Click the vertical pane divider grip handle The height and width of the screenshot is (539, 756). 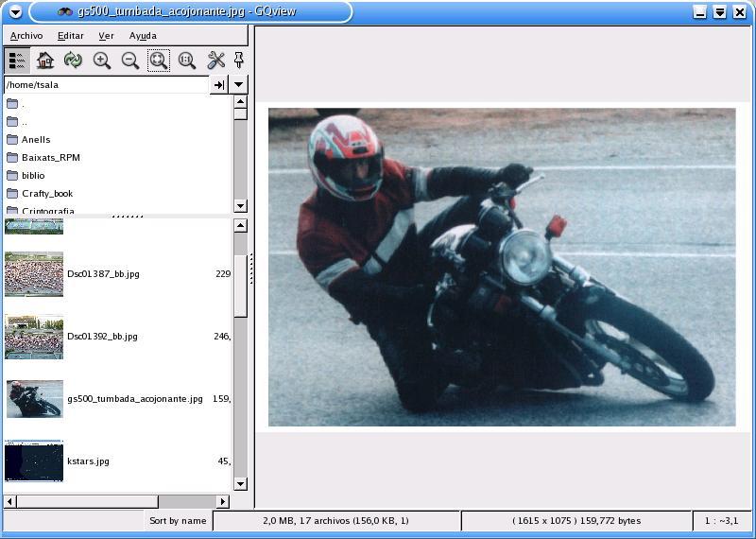click(x=251, y=269)
